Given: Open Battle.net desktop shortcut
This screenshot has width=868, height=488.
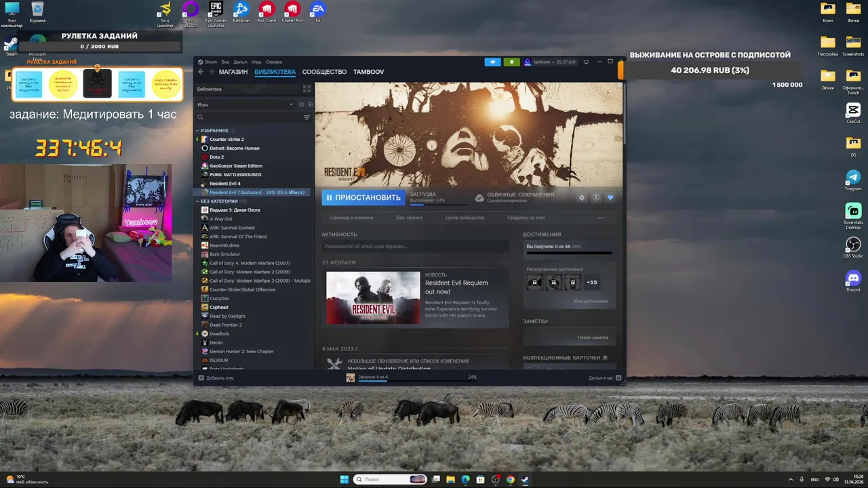Looking at the screenshot, I should (x=241, y=12).
